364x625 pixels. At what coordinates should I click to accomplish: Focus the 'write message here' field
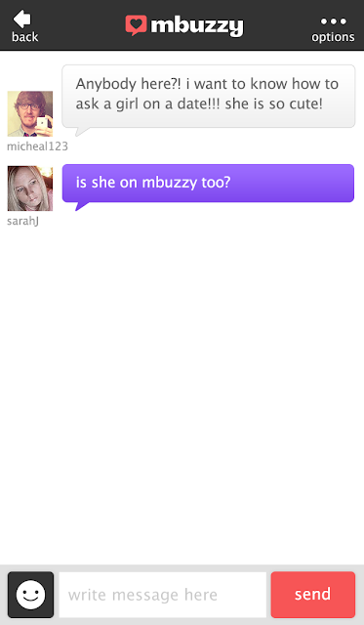click(x=163, y=595)
